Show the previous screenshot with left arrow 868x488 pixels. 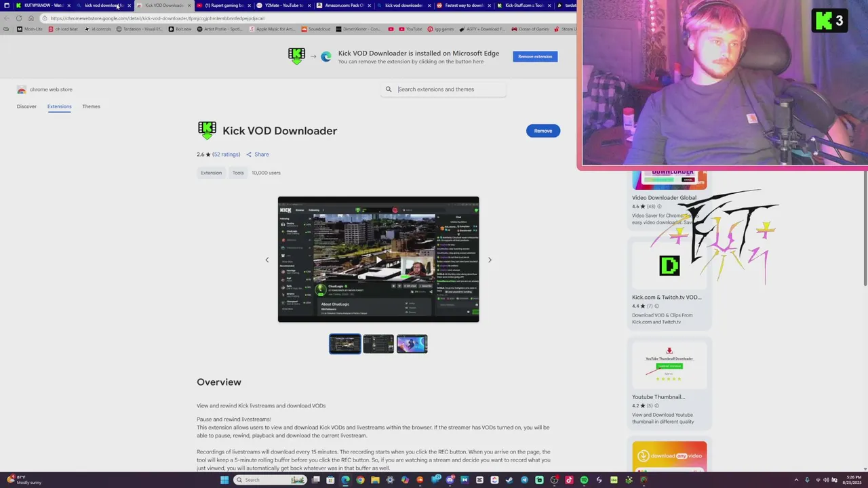(x=267, y=260)
